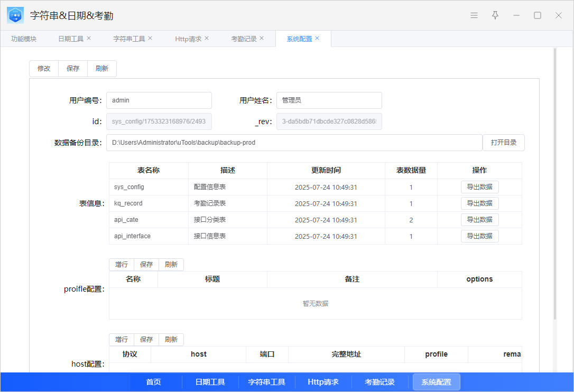Focus the 用户姓名 input field

[329, 100]
